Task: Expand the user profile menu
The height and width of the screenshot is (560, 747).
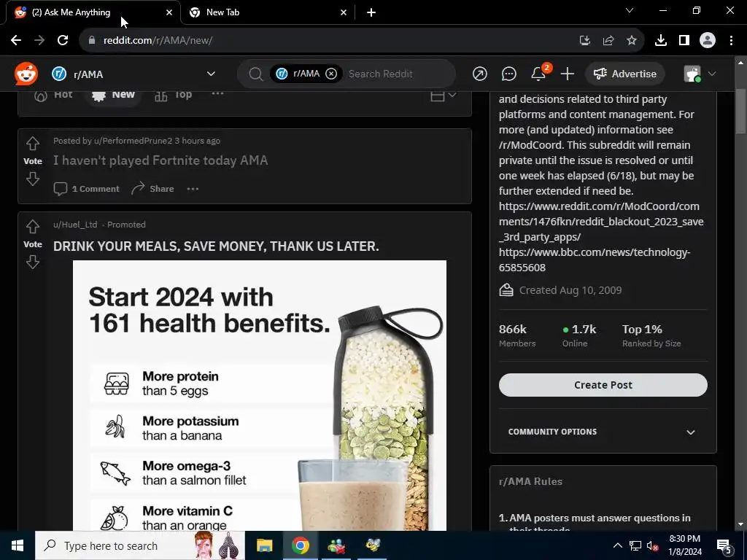Action: (x=700, y=74)
